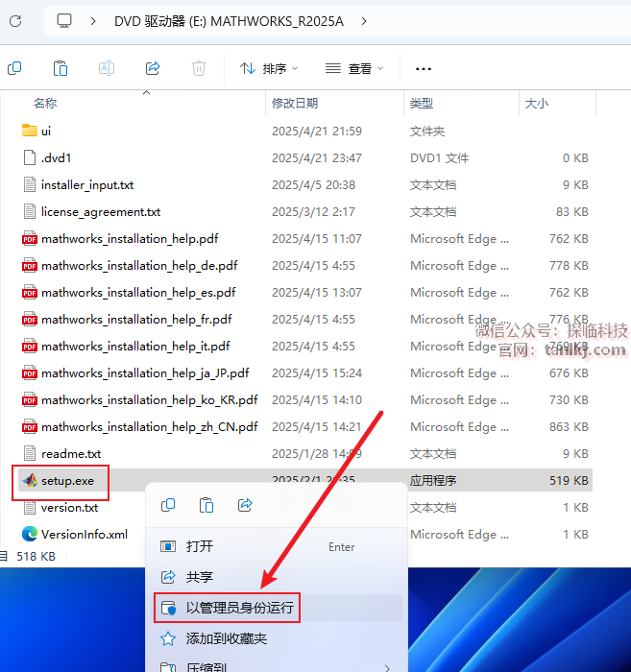Screen dimensions: 631x672
Task: Open the 查看 view dropdown
Action: pyautogui.click(x=354, y=68)
